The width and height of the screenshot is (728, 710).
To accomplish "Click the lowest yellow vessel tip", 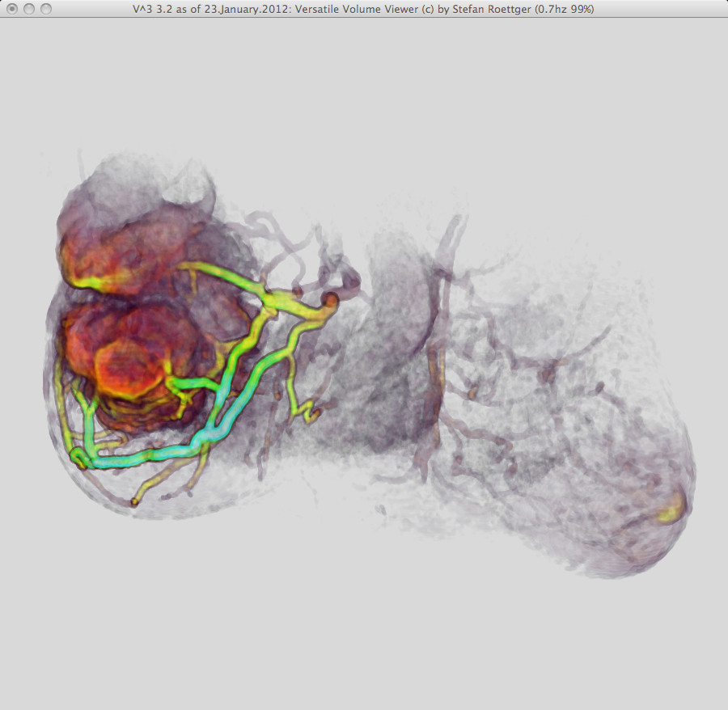I will pyautogui.click(x=134, y=502).
